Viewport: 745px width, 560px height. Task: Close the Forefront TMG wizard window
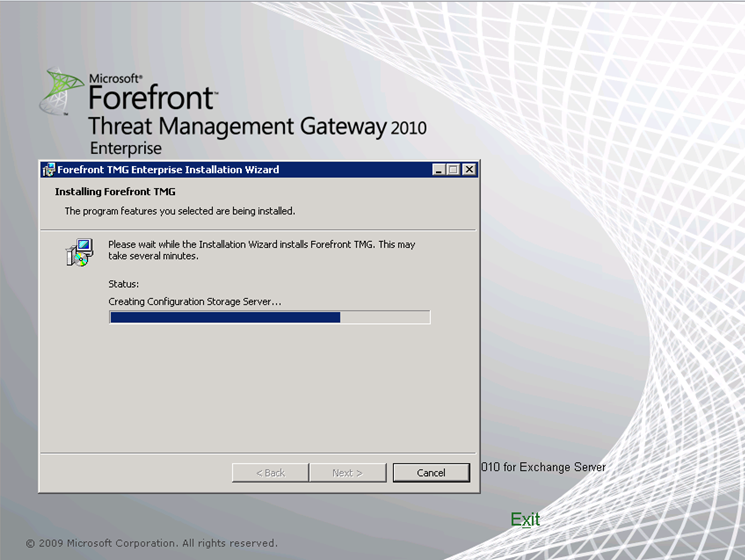[469, 170]
